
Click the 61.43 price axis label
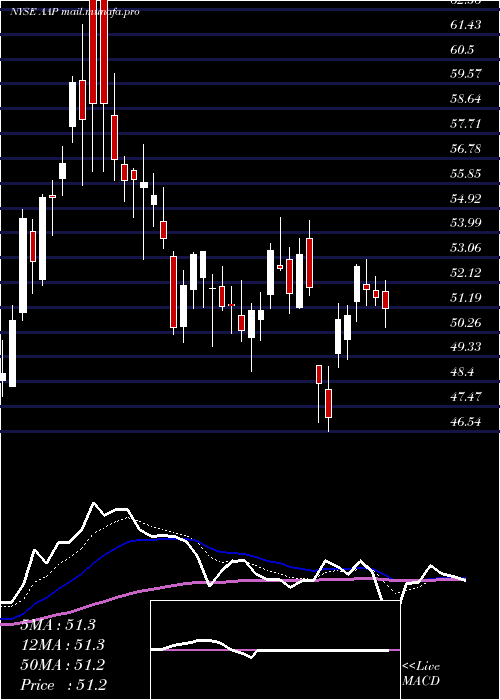[466, 25]
